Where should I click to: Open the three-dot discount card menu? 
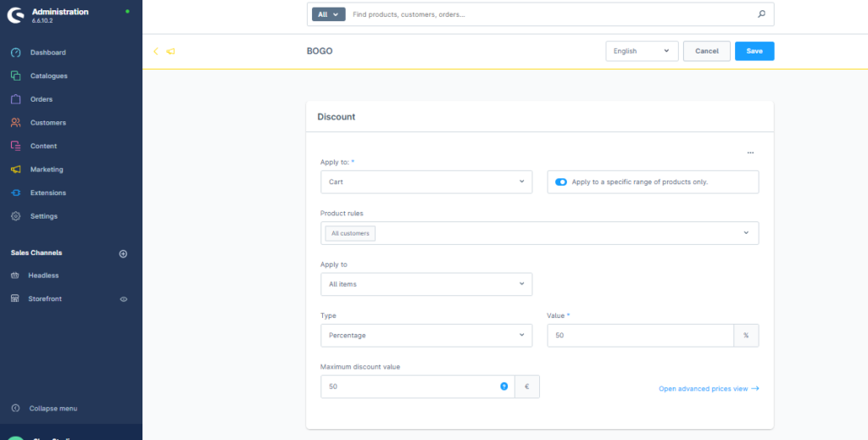point(750,153)
